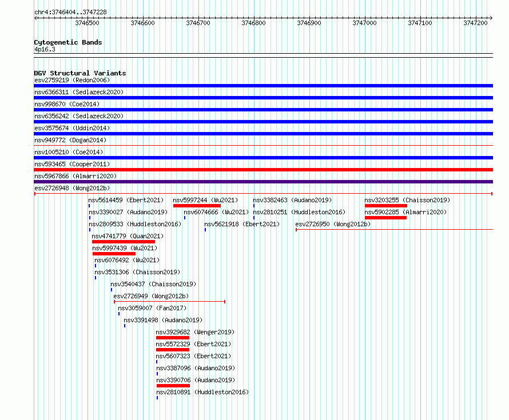Select nsv2810891 (Huddleston2016) label
Image resolution: width=509 pixels, height=420 pixels.
pos(202,392)
